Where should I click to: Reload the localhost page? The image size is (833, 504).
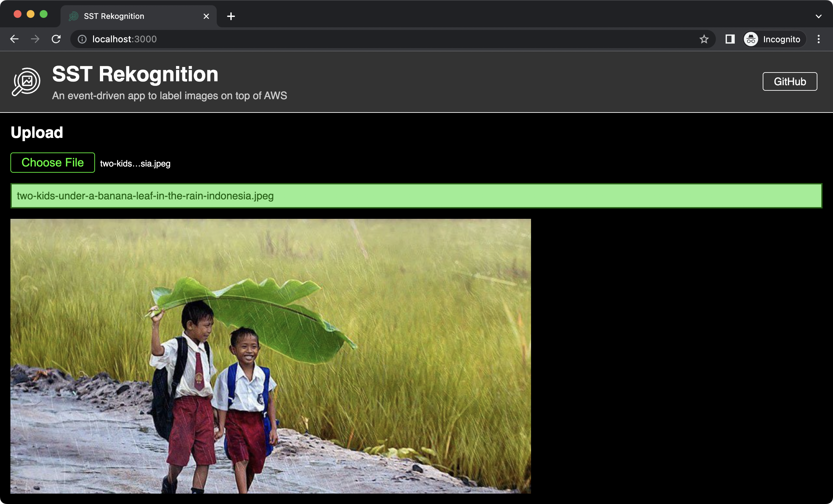pyautogui.click(x=56, y=39)
